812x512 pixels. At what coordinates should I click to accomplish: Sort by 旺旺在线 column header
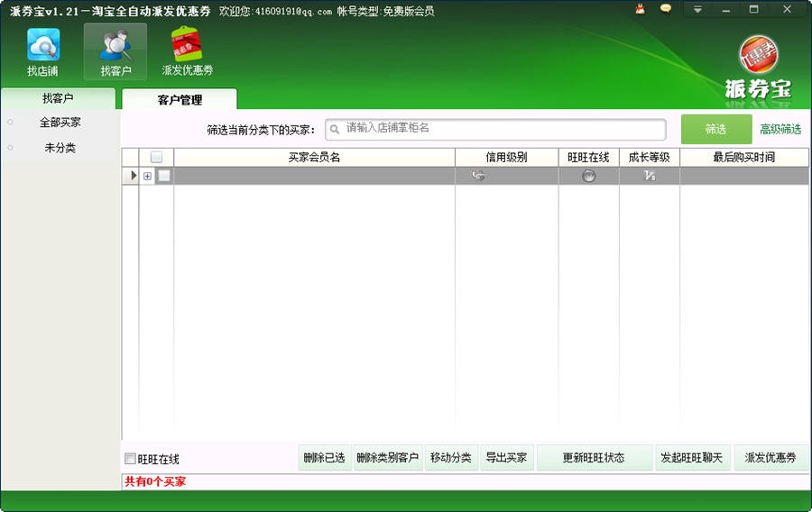tap(588, 157)
